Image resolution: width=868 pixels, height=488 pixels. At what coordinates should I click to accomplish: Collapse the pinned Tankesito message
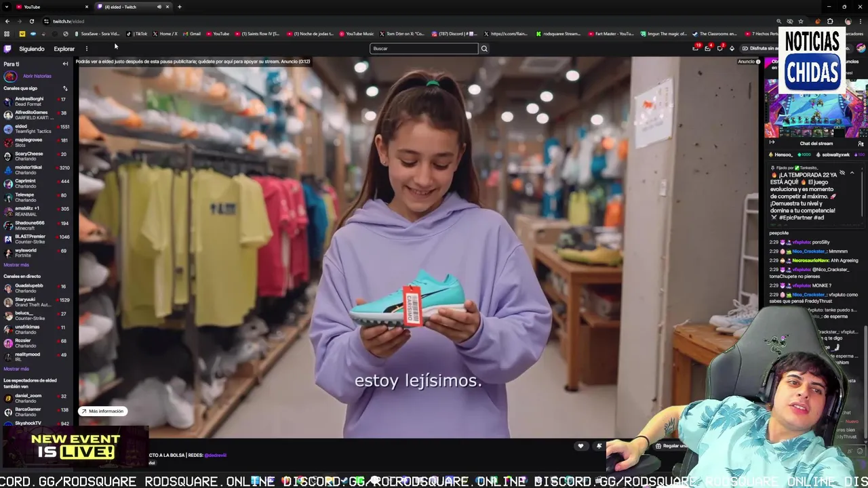tap(852, 174)
